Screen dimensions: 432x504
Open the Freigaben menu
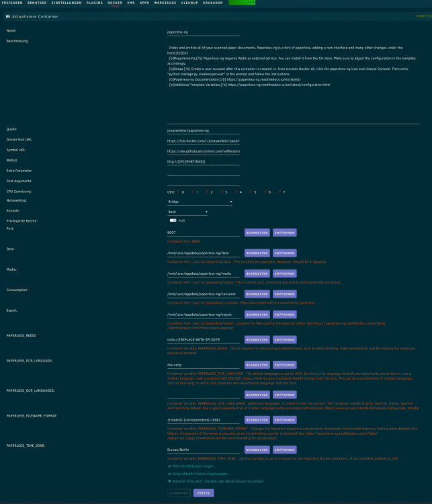pyautogui.click(x=12, y=3)
